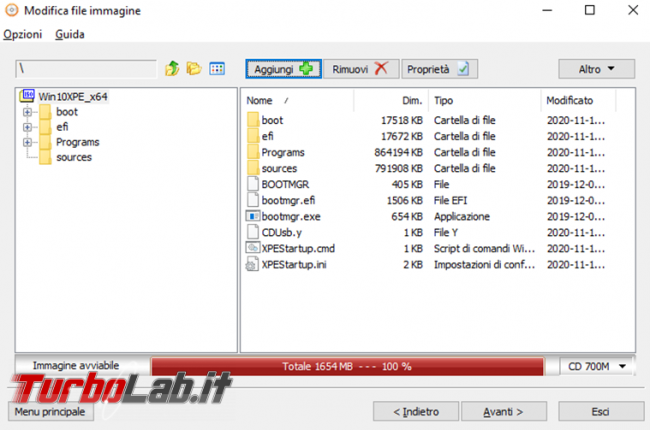Select the Programs folder icon in file list
The image size is (650, 430).
253,152
